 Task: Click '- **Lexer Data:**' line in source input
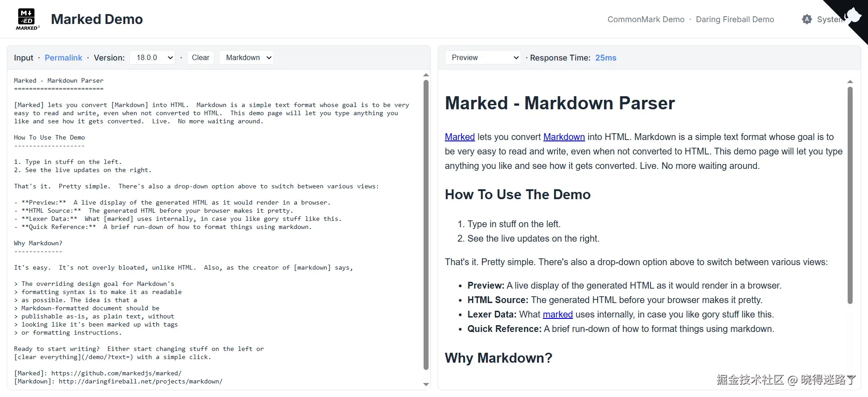[178, 219]
